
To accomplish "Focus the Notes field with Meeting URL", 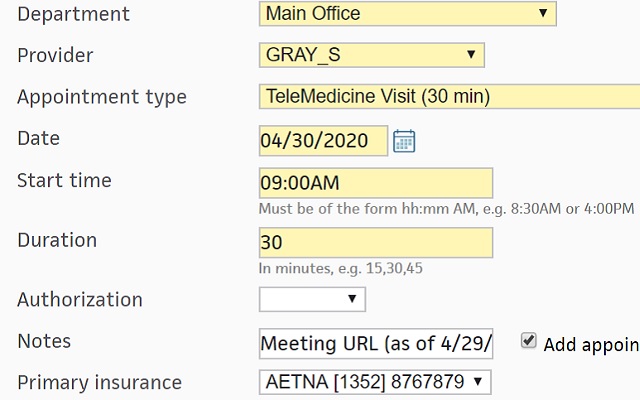I will 375,344.
